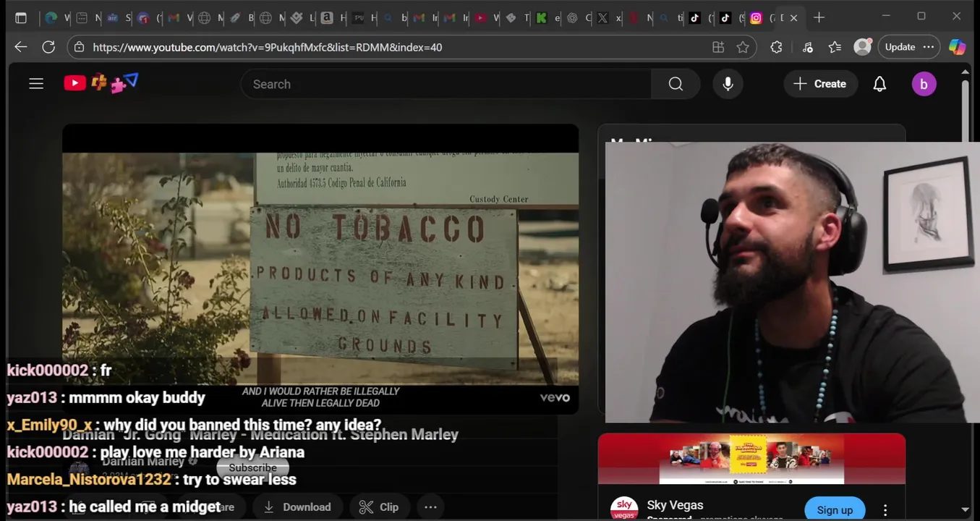The image size is (980, 521).
Task: Click chat message 'kick000002 : fr'
Action: click(x=59, y=370)
